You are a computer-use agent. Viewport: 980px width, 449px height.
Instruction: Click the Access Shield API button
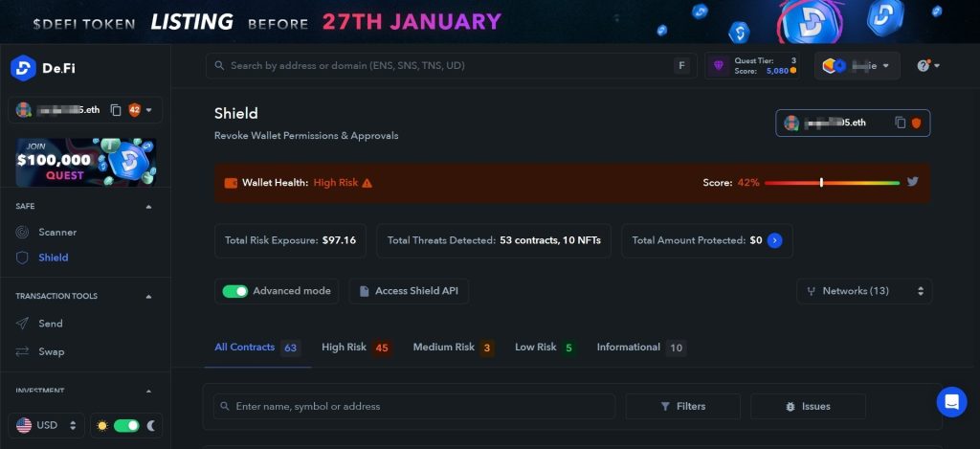(408, 291)
